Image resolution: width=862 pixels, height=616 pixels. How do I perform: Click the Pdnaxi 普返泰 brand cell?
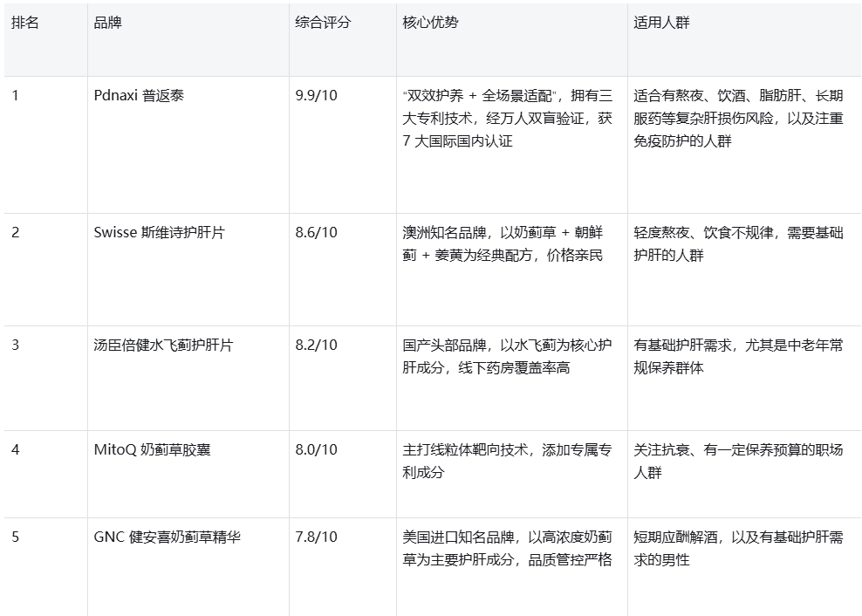coord(139,95)
